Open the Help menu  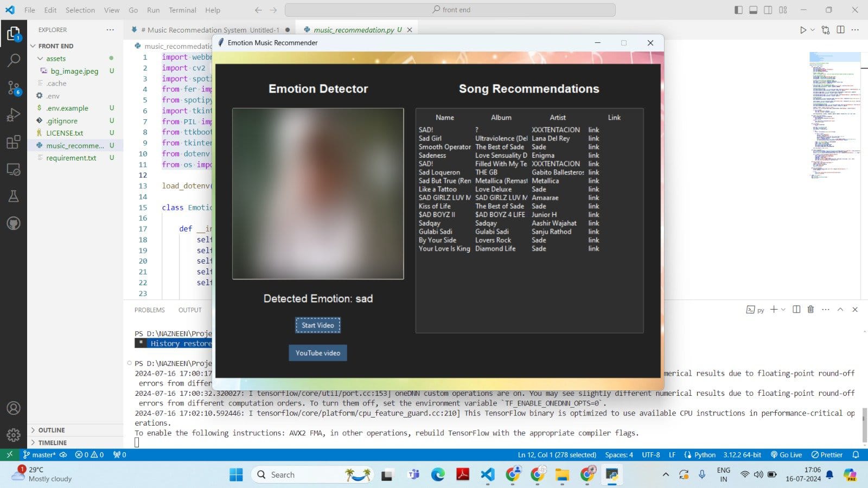coord(213,10)
